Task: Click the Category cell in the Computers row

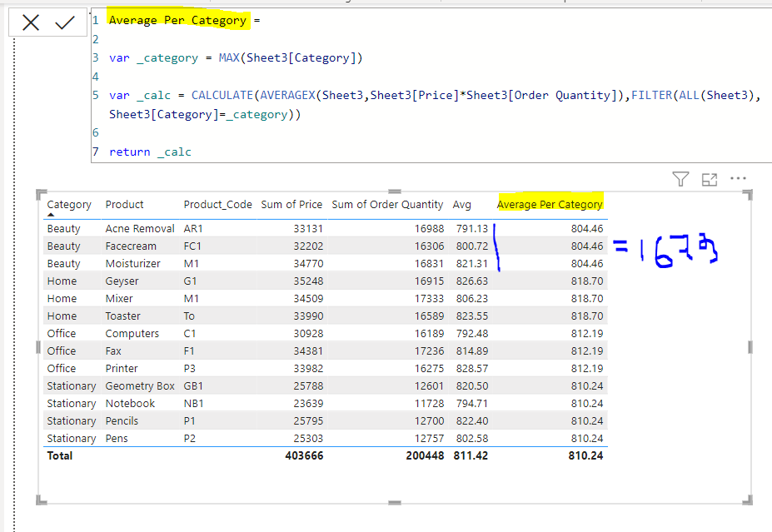Action: [x=62, y=333]
